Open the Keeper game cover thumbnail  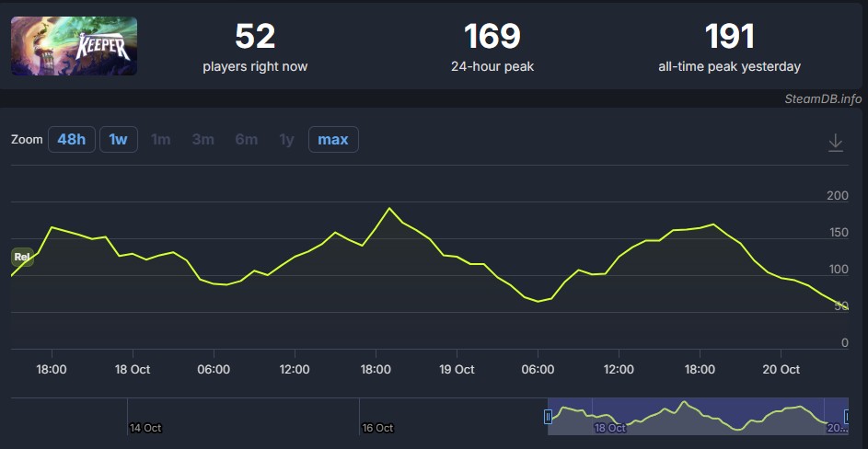tap(74, 46)
